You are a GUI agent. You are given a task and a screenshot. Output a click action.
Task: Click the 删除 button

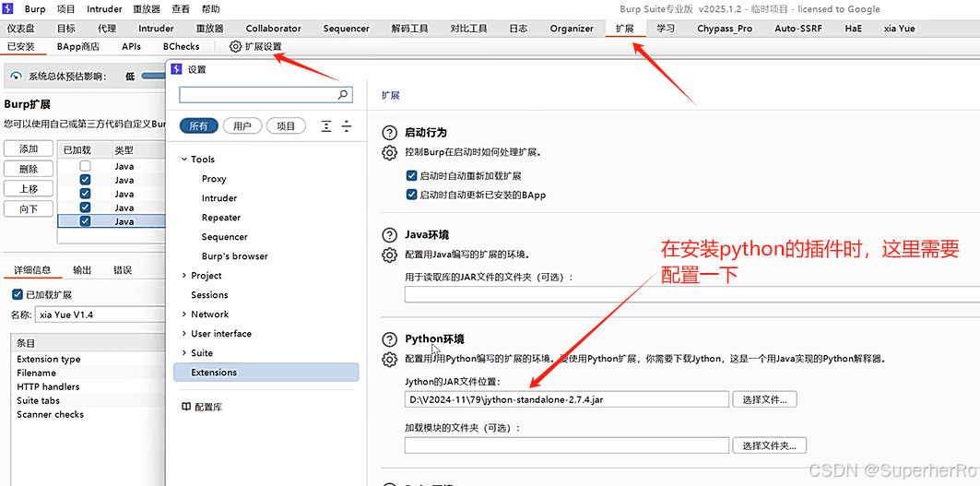click(x=29, y=169)
